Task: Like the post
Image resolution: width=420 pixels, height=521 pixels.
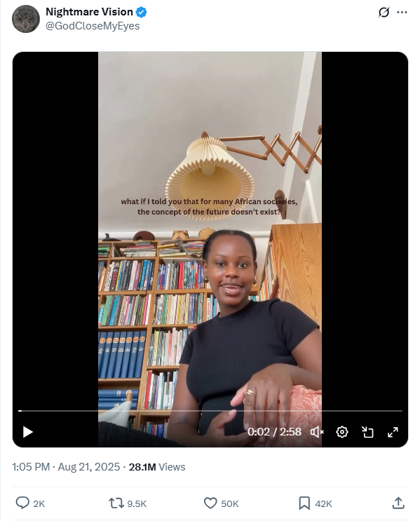Action: (221, 503)
